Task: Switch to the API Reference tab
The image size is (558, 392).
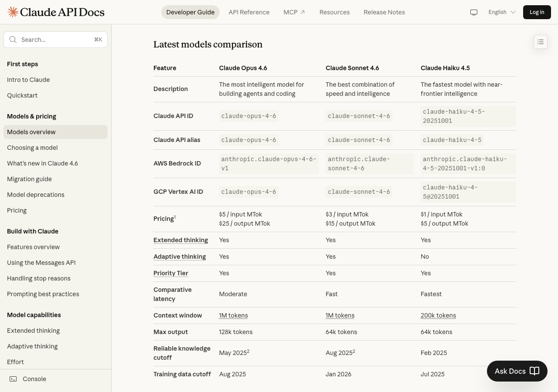Action: (249, 12)
